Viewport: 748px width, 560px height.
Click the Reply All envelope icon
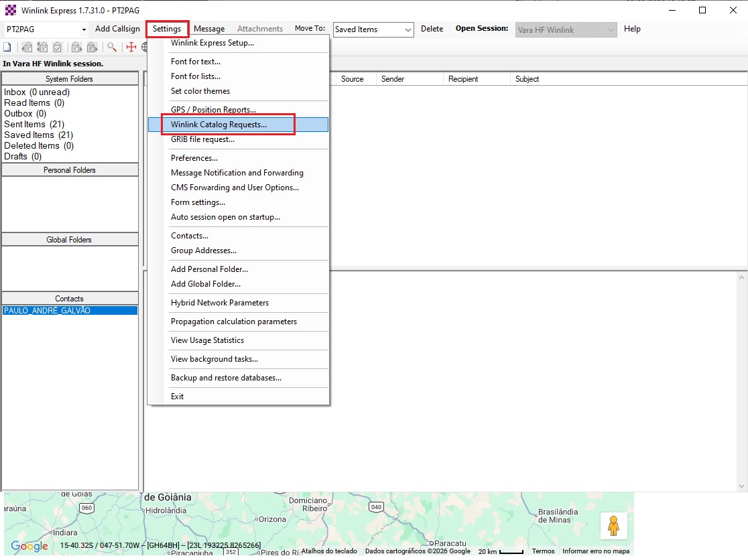[x=42, y=47]
